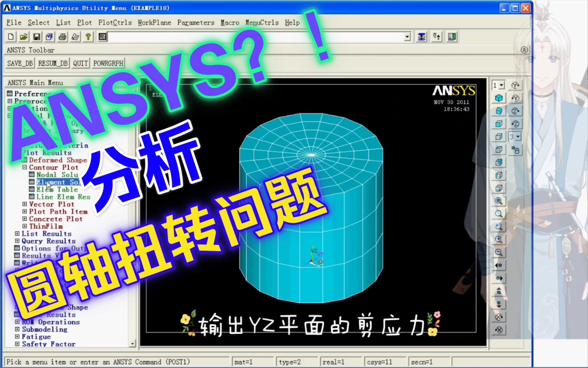Rotate model about +Z axis icon
The height and width of the screenshot is (368, 588).
(516, 111)
